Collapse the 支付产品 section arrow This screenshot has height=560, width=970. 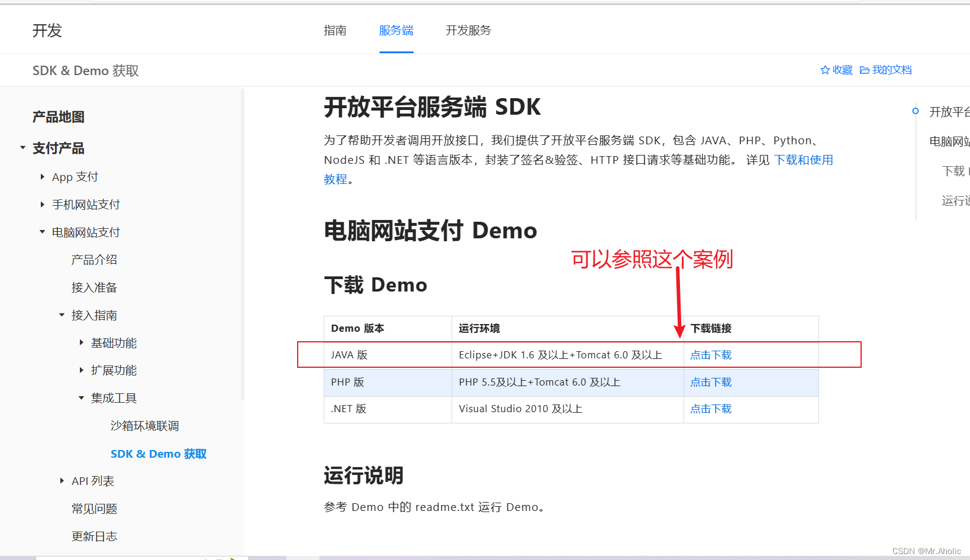click(x=22, y=148)
